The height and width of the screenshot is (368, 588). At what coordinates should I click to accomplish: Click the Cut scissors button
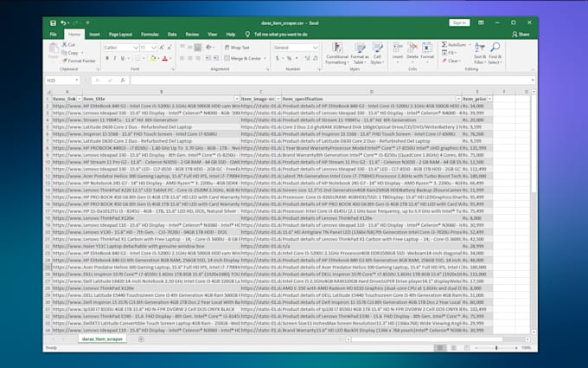click(68, 44)
